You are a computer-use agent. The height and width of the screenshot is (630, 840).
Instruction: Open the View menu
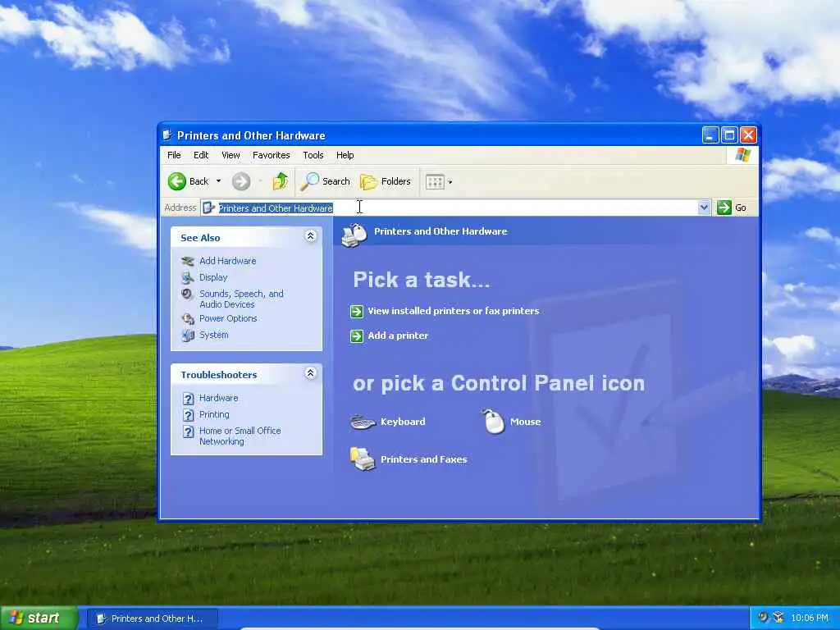[x=231, y=155]
